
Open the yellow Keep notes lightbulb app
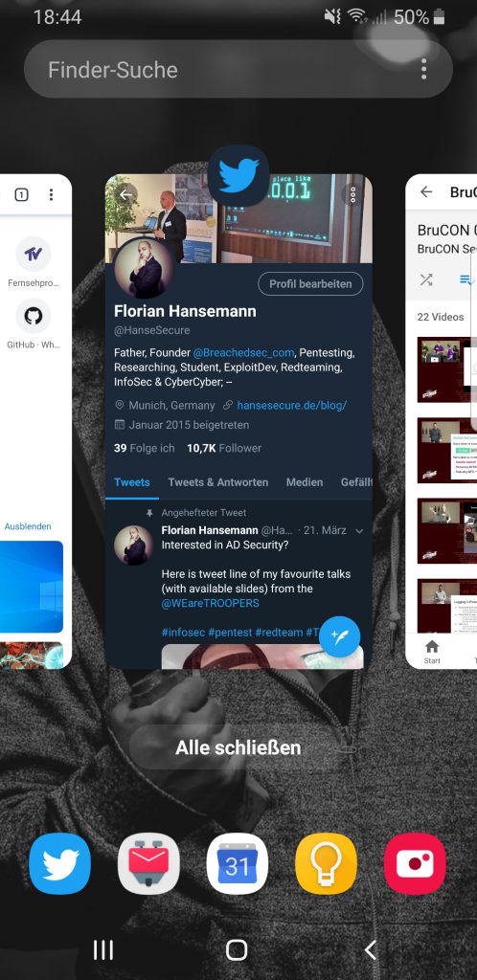(x=327, y=864)
